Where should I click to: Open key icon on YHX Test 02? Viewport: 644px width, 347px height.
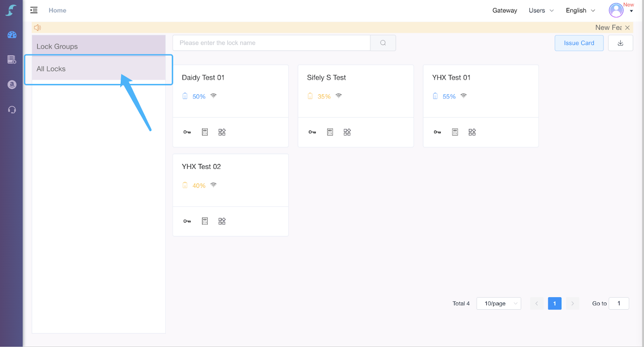[x=187, y=221]
